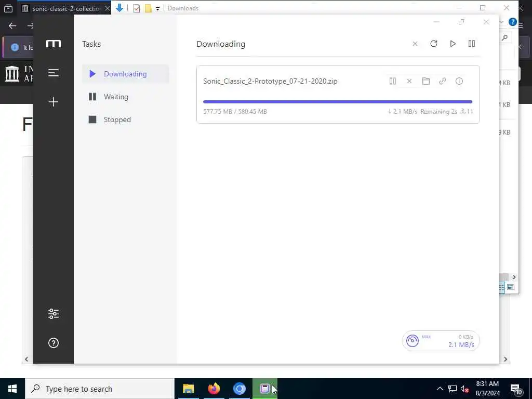Viewport: 532px width, 399px height.
Task: Open the quick access toolbar dropdown in Explorer
Action: (158, 8)
